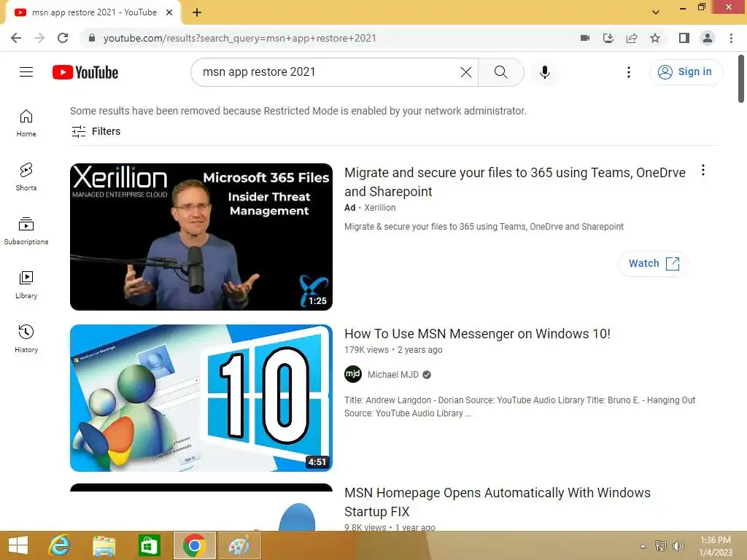The height and width of the screenshot is (560, 747).
Task: Click the address bar URL
Action: click(x=239, y=38)
